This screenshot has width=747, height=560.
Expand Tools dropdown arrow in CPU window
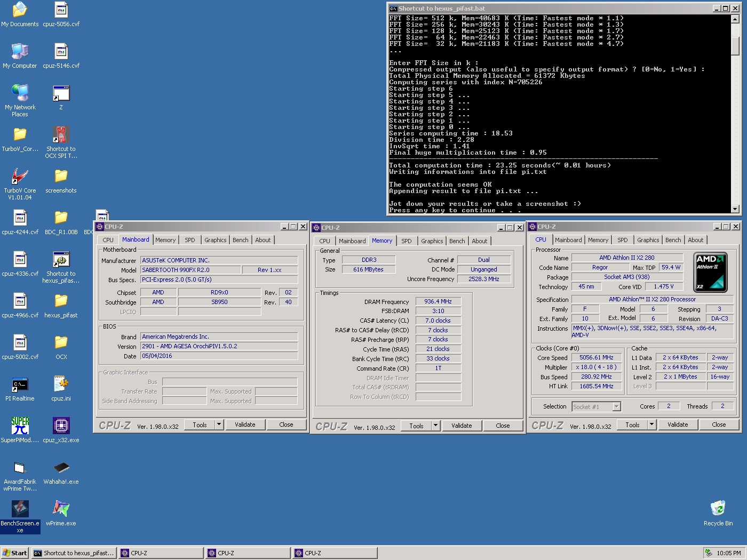tap(651, 425)
